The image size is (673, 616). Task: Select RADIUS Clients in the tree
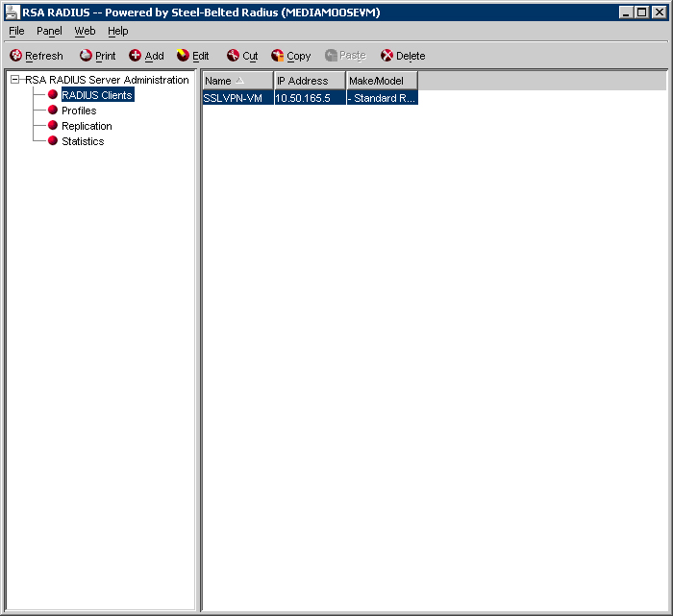tap(97, 95)
